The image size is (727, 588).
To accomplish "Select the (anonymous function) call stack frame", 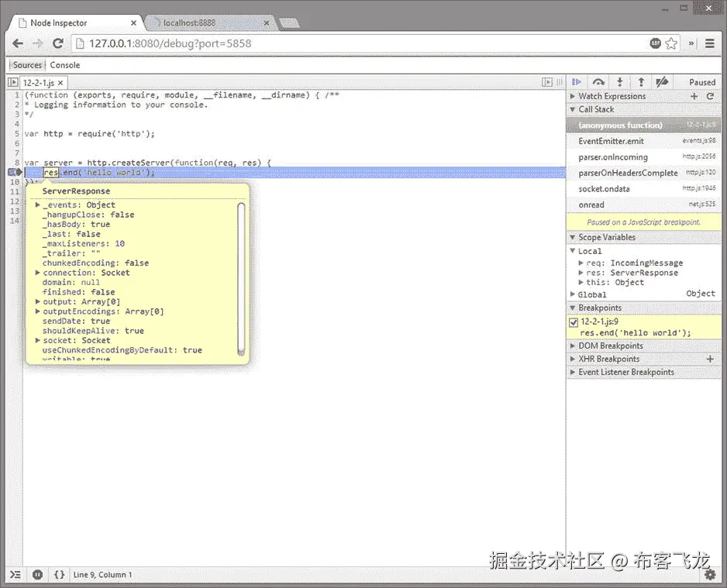I will click(643, 125).
